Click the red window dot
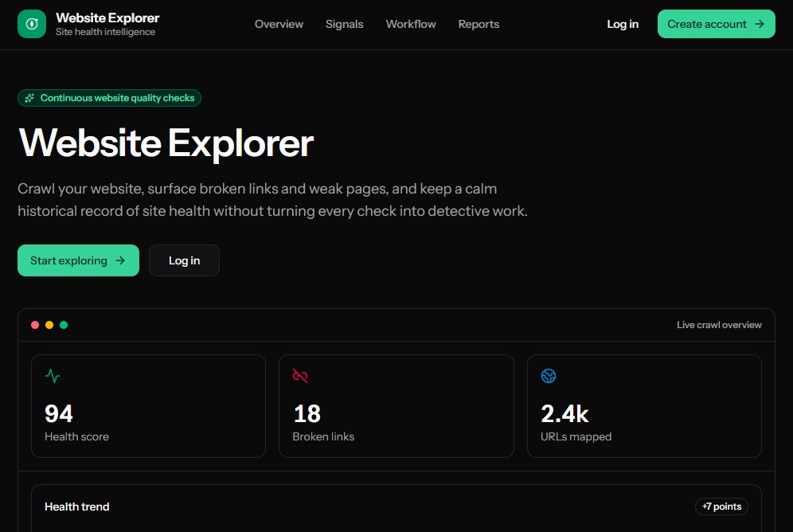 click(x=35, y=325)
